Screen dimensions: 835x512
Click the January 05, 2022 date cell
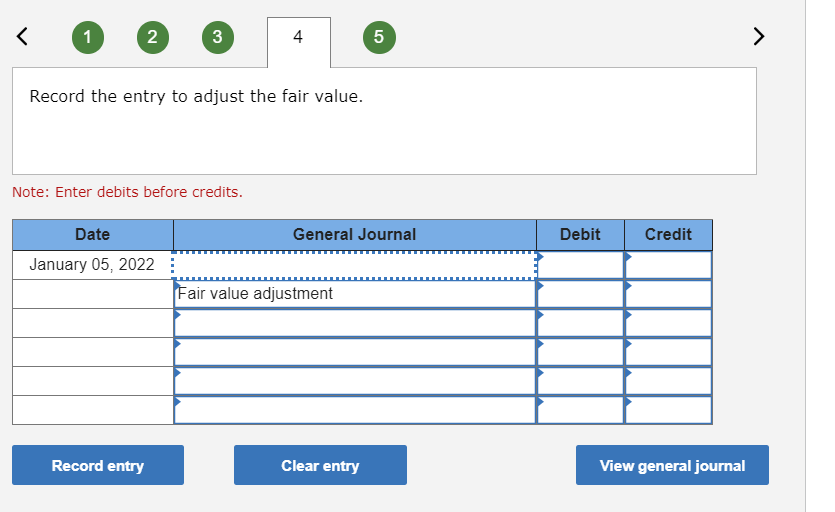pos(93,265)
